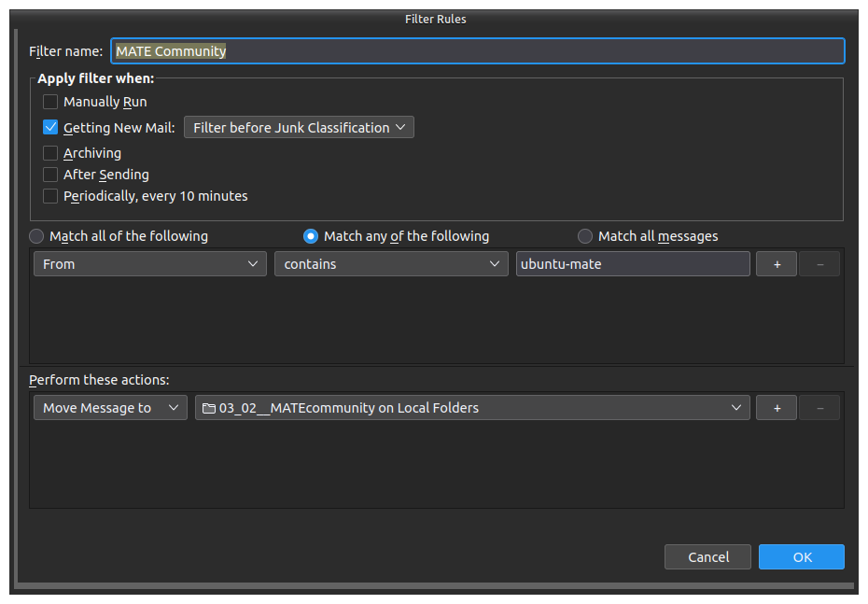Screen dimensions: 868x604
Task: Remove the From contains ubuntu-mate rule
Action: [x=819, y=264]
